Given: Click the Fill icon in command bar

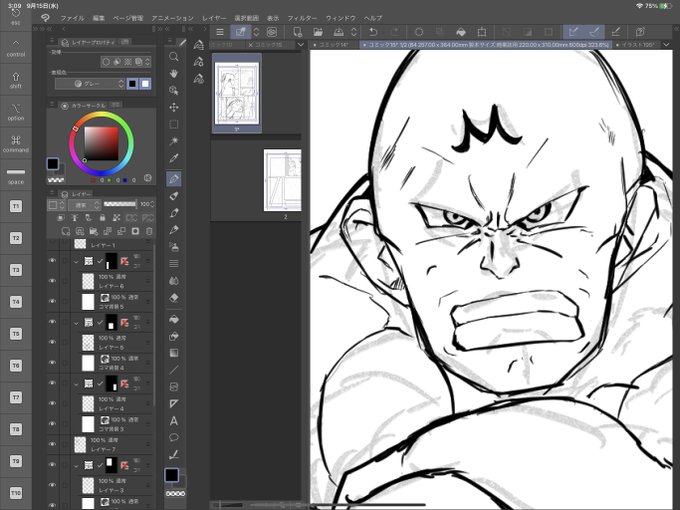Looking at the screenshot, I should coord(461,32).
